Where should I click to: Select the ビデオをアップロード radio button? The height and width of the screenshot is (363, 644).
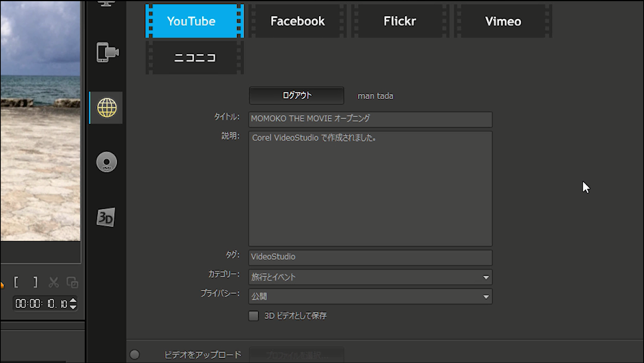click(135, 355)
